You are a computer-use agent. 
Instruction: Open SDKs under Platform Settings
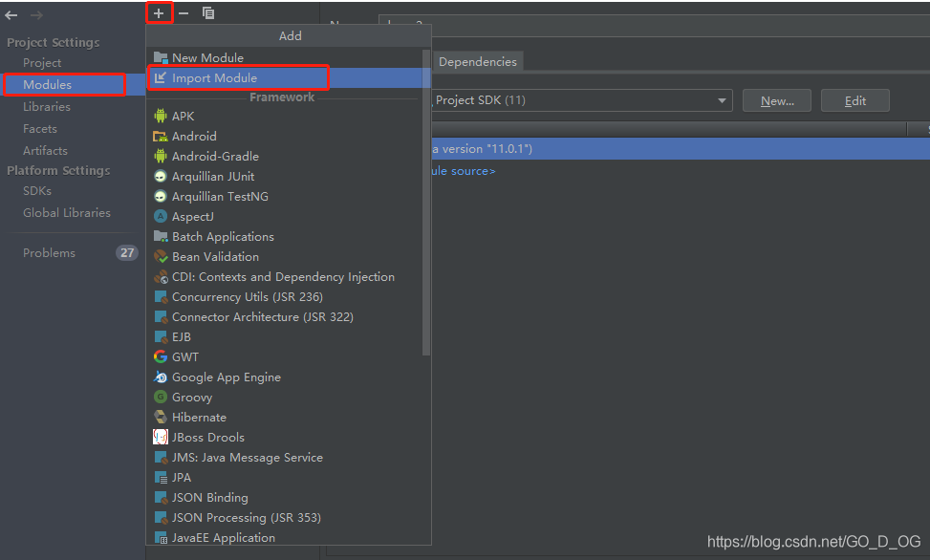[x=36, y=191]
